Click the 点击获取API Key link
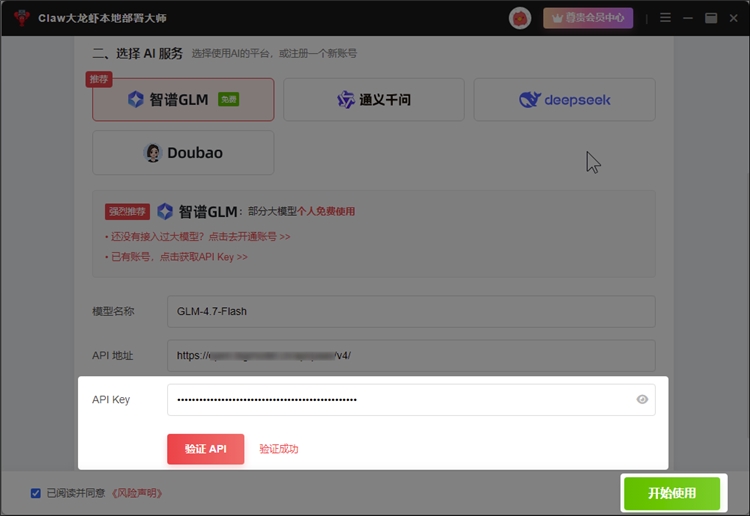The image size is (750, 516). pos(203,257)
